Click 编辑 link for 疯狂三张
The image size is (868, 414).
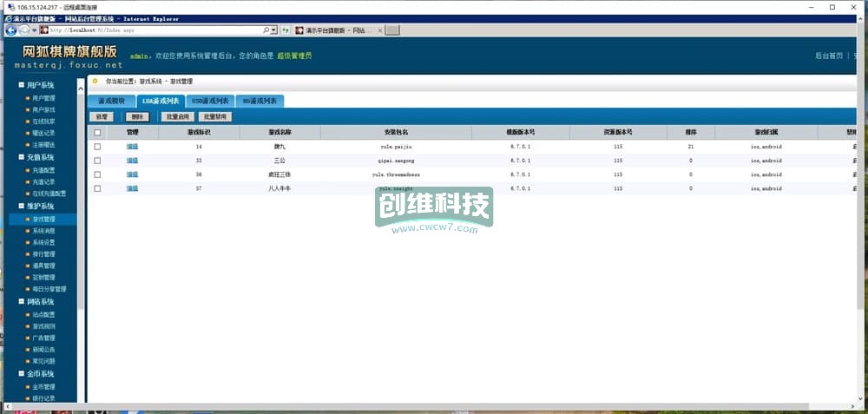pos(132,174)
